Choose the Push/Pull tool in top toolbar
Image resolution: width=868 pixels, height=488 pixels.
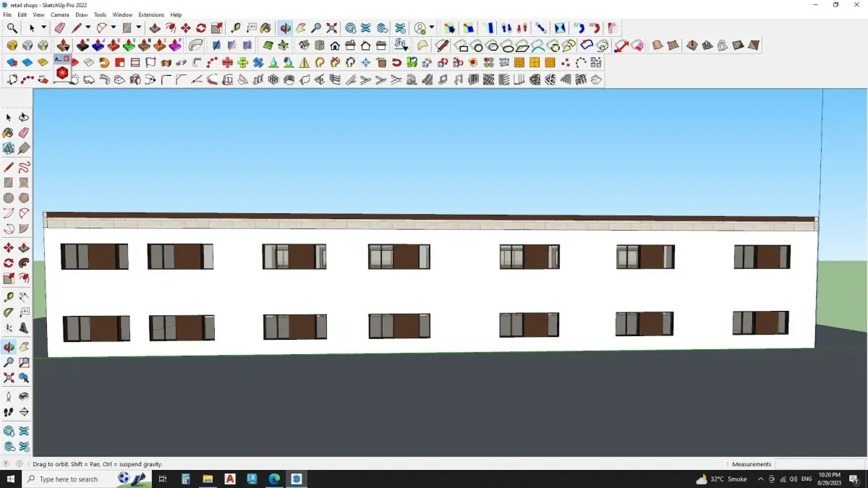[x=155, y=27]
